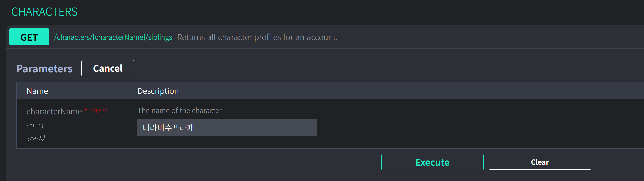Click the characterName parameter label
Viewport: 644px width, 181px height.
[54, 112]
